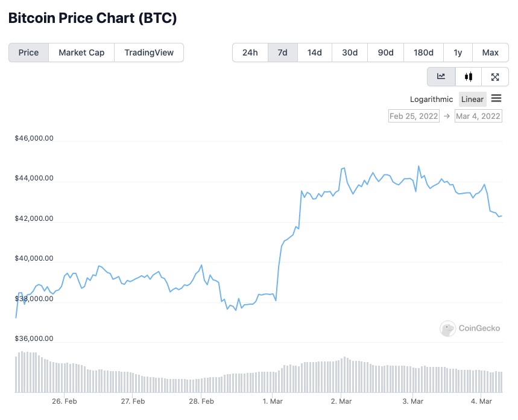Show Max time range
This screenshot has height=420, width=518.
[490, 52]
